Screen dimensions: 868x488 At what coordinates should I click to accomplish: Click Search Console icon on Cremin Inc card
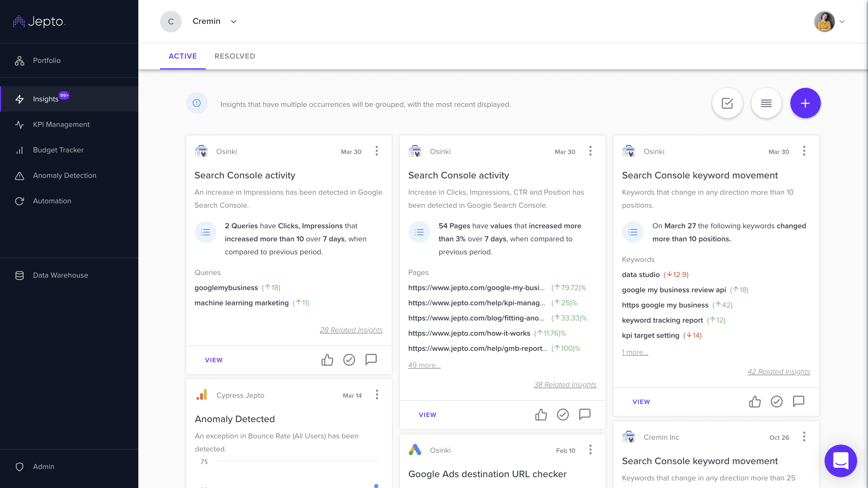[x=629, y=437]
